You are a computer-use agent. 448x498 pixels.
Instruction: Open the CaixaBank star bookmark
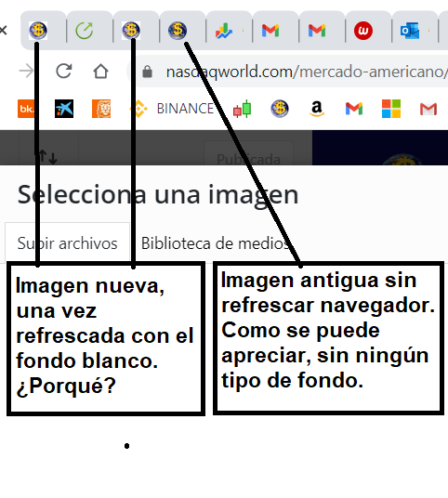(64, 109)
